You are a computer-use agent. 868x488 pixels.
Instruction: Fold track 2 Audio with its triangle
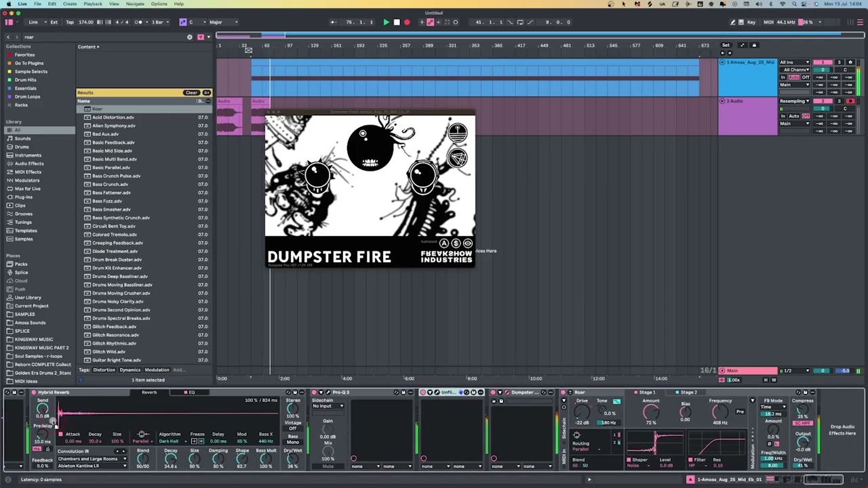[722, 101]
